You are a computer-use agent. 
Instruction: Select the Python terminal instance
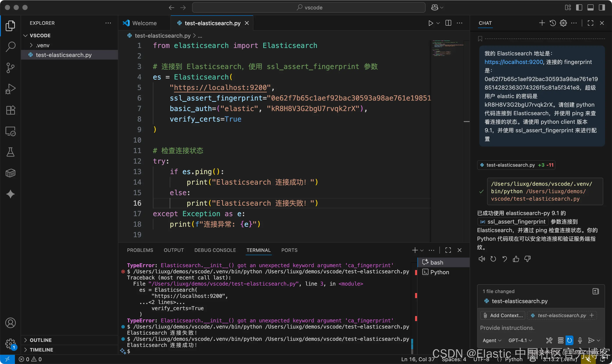(x=444, y=272)
